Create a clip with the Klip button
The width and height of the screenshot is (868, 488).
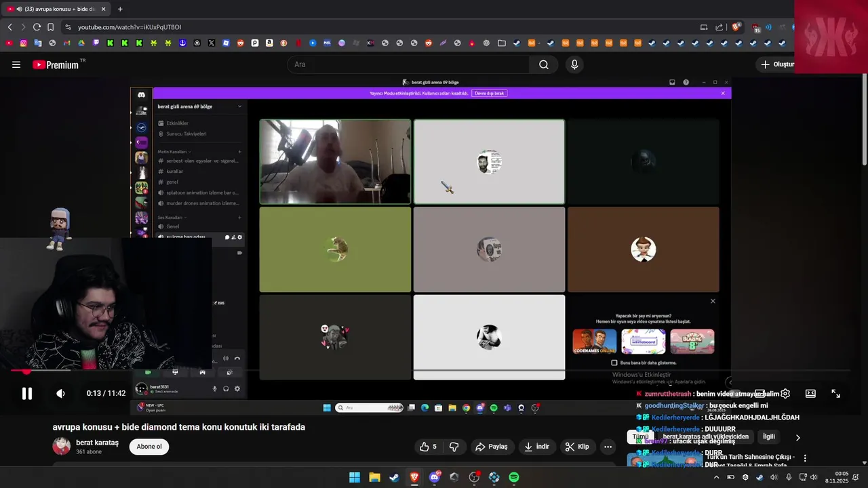pos(577,447)
